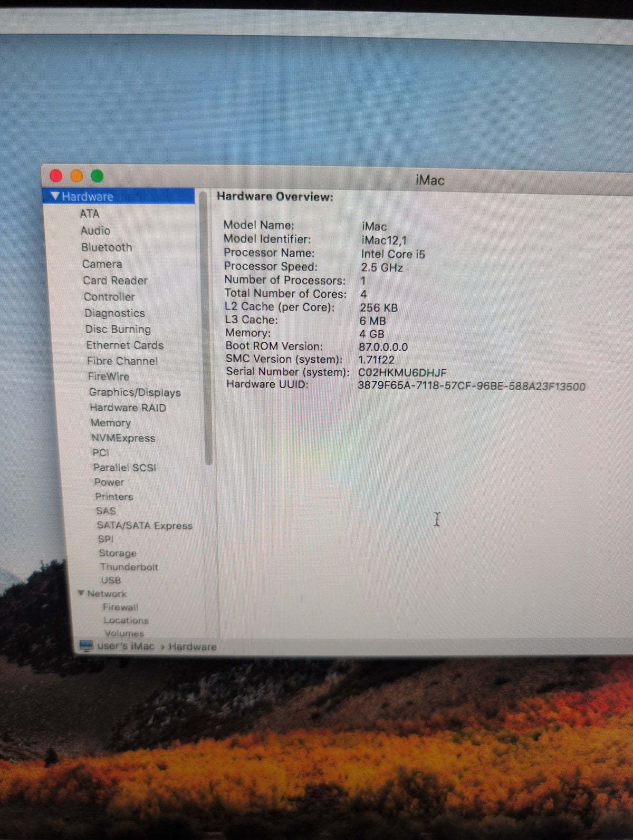Open the PCI section
633x840 pixels.
101,452
